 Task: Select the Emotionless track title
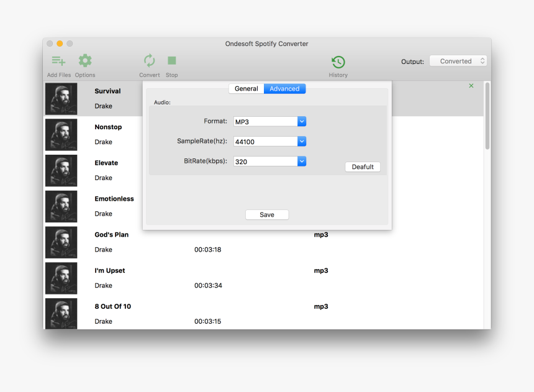pos(114,199)
